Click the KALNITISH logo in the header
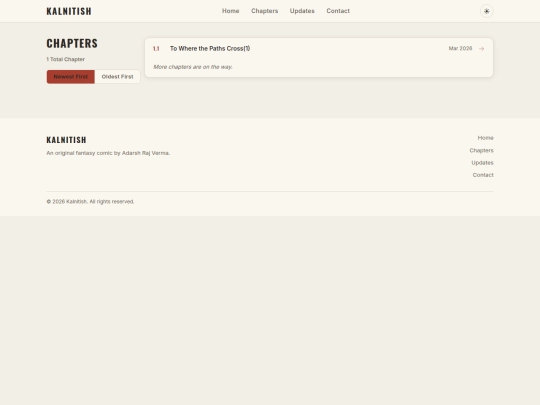This screenshot has width=540, height=405. 69,11
